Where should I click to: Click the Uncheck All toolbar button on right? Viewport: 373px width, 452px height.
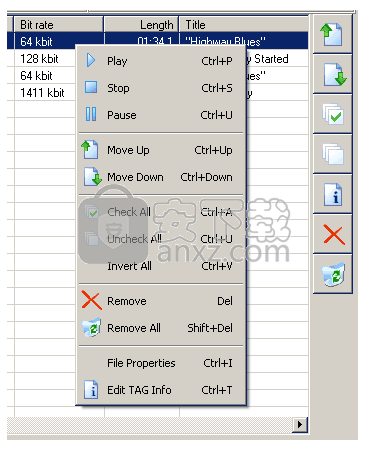point(332,154)
